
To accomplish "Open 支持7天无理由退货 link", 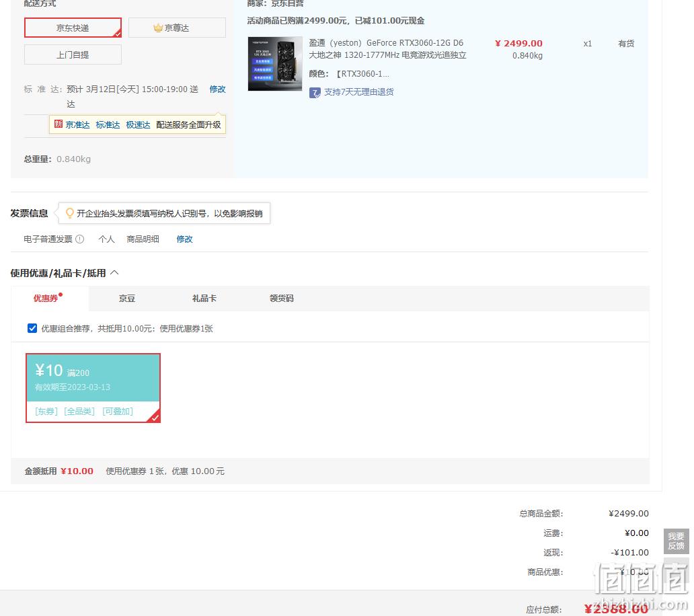I will tap(359, 92).
